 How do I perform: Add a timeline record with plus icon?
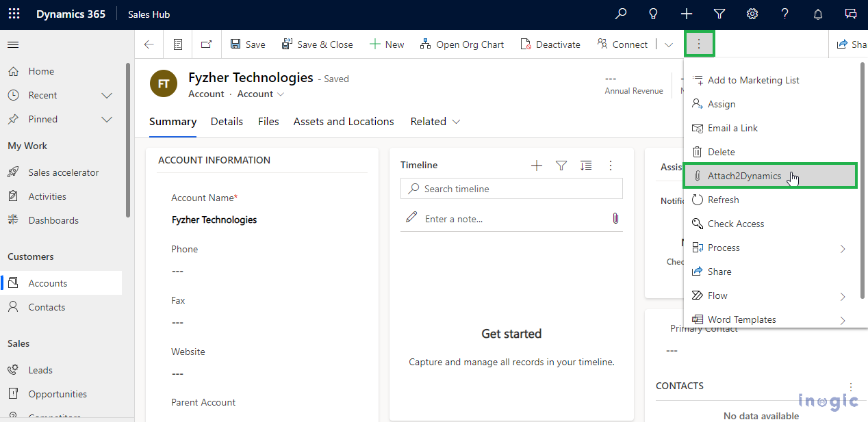(537, 166)
